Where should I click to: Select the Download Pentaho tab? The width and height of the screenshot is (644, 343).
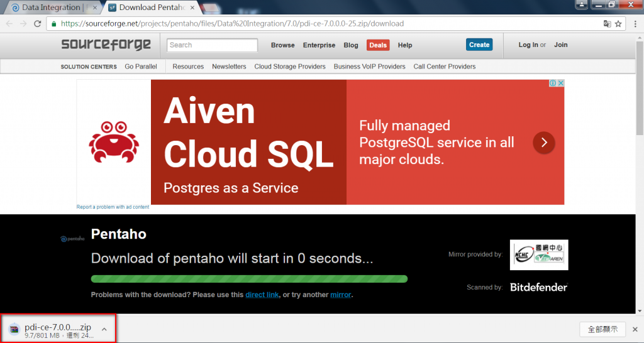point(151,8)
